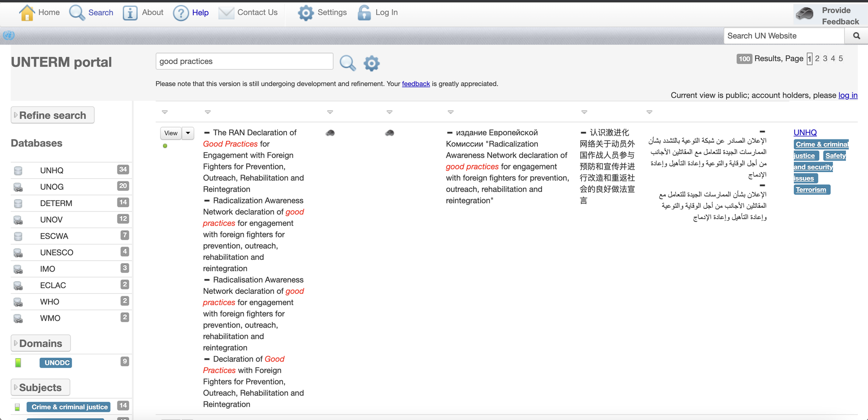Screen dimensions: 868x420
Task: Click the Contact Us envelope icon
Action: 226,13
